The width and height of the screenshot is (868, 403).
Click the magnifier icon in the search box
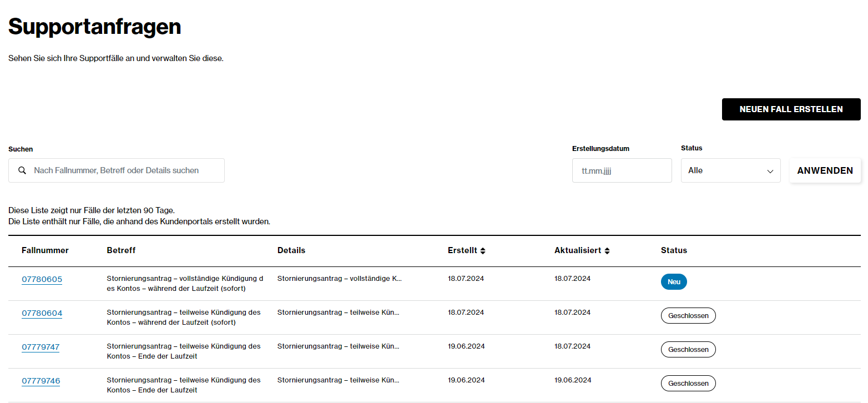tap(22, 170)
